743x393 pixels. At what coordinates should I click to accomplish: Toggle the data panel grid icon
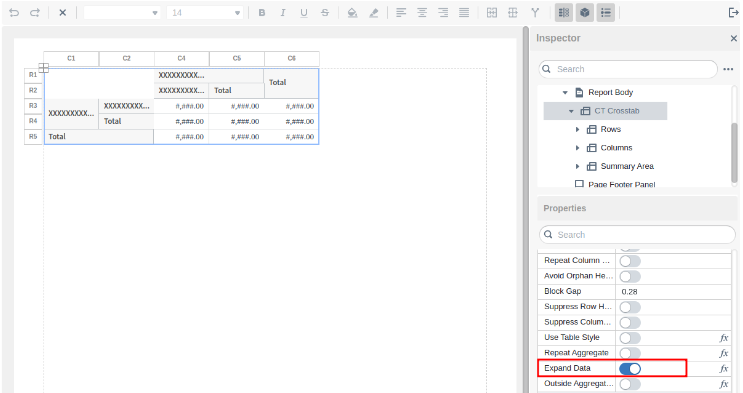564,13
